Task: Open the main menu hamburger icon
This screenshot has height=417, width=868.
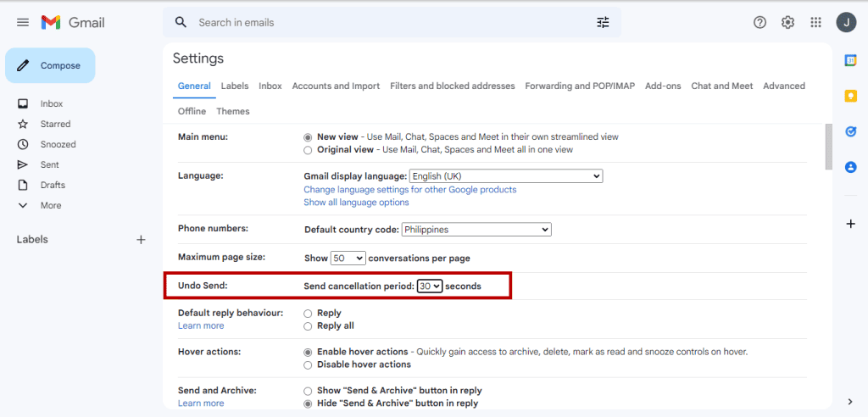Action: pyautogui.click(x=23, y=23)
